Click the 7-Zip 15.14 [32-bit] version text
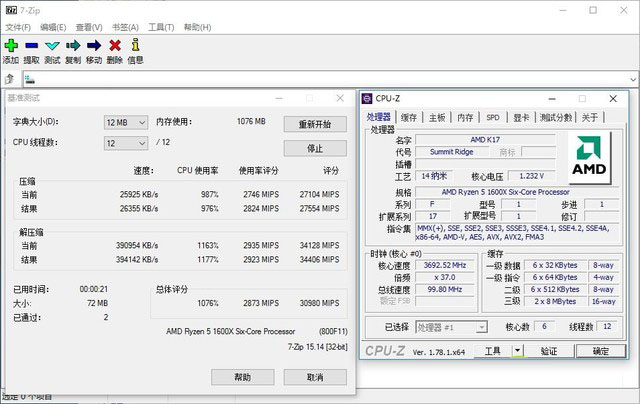Screen dimensions: 640x404 pos(318,347)
